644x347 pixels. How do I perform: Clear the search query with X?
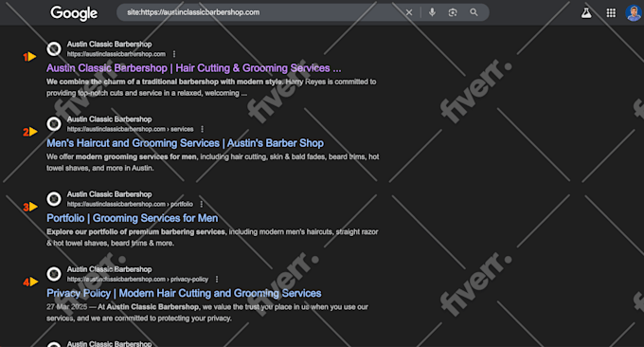(409, 12)
